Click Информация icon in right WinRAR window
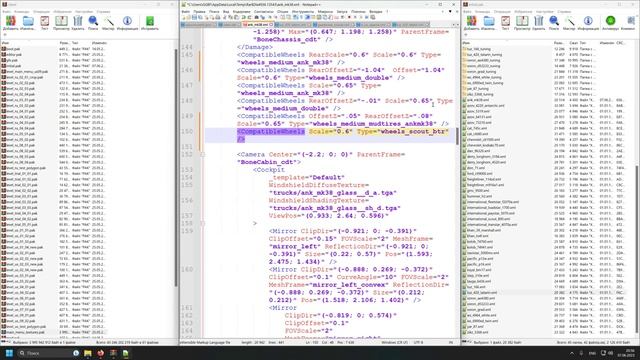640x360 pixels. click(x=588, y=23)
